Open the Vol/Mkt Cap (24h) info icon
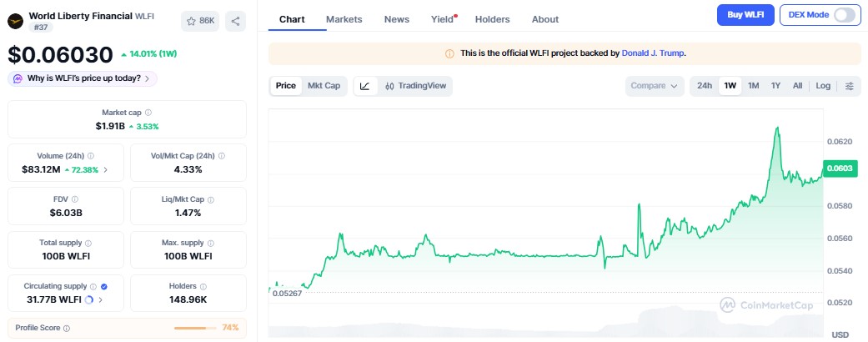The image size is (868, 342). [x=222, y=156]
